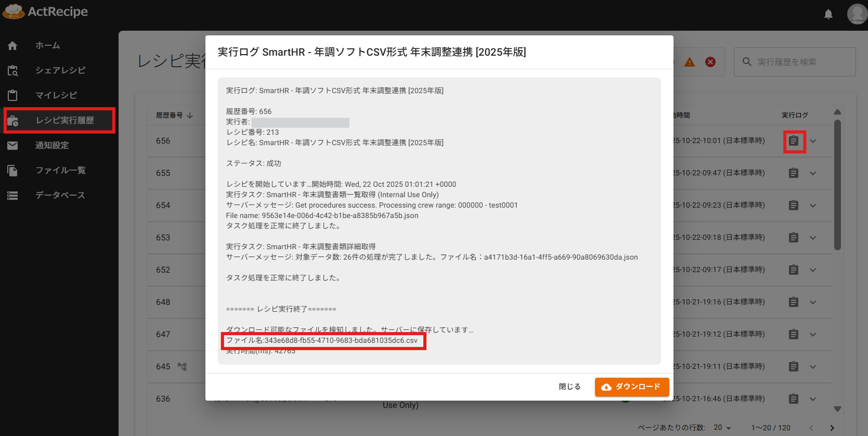Screen dimensions: 868x436
Task: Click the red error filter icon
Action: tap(710, 62)
